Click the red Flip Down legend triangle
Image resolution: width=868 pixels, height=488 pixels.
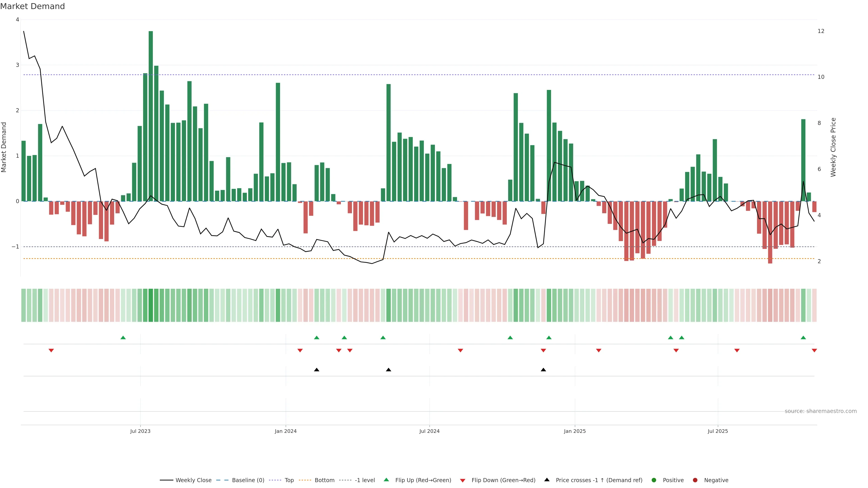pos(463,481)
